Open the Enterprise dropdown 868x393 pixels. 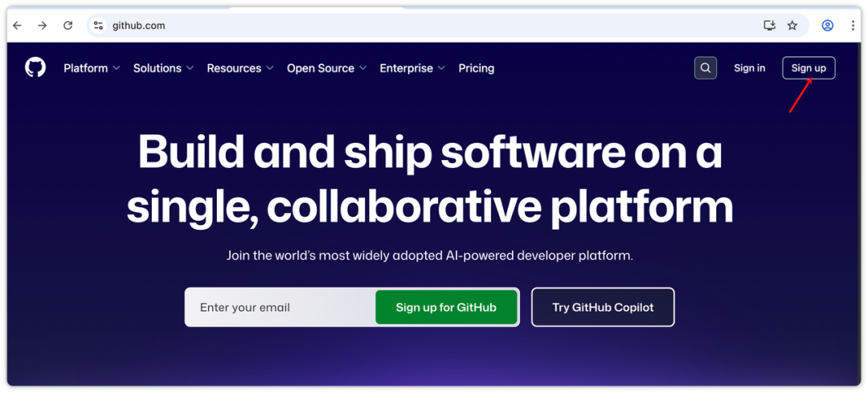412,68
